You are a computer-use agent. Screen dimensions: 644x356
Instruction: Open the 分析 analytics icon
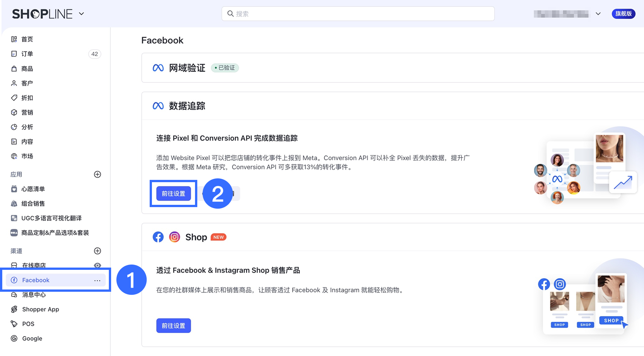coord(14,127)
